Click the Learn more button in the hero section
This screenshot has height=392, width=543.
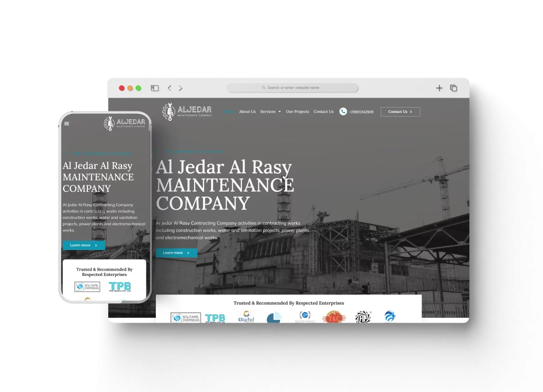[x=176, y=253]
